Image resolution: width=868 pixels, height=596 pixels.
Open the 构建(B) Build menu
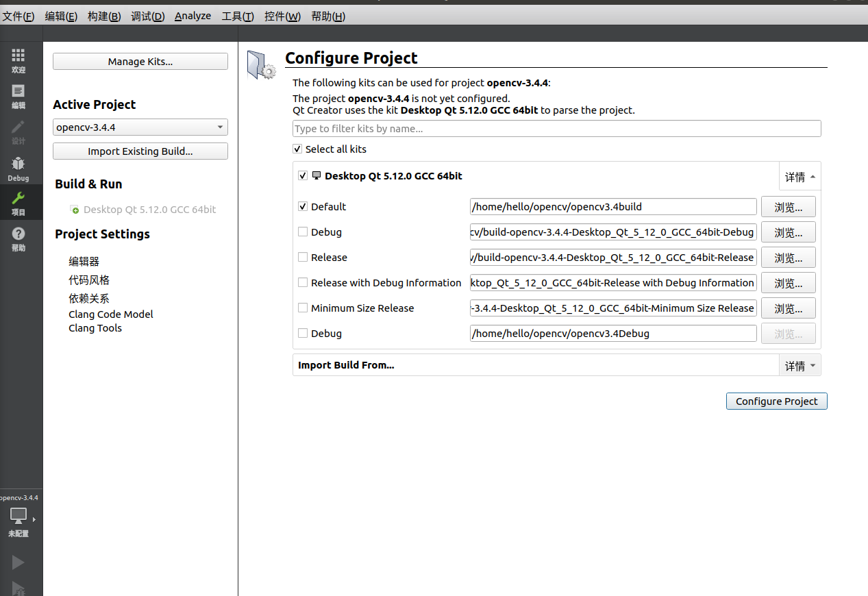(104, 16)
